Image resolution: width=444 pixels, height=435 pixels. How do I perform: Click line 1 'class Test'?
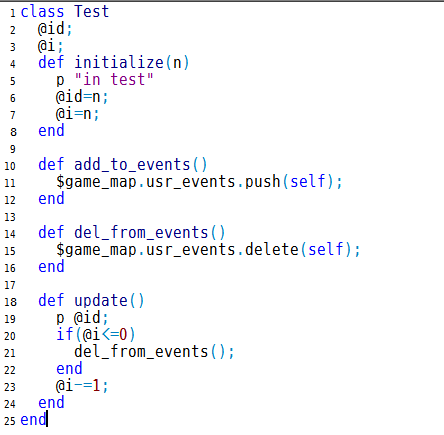[x=65, y=11]
